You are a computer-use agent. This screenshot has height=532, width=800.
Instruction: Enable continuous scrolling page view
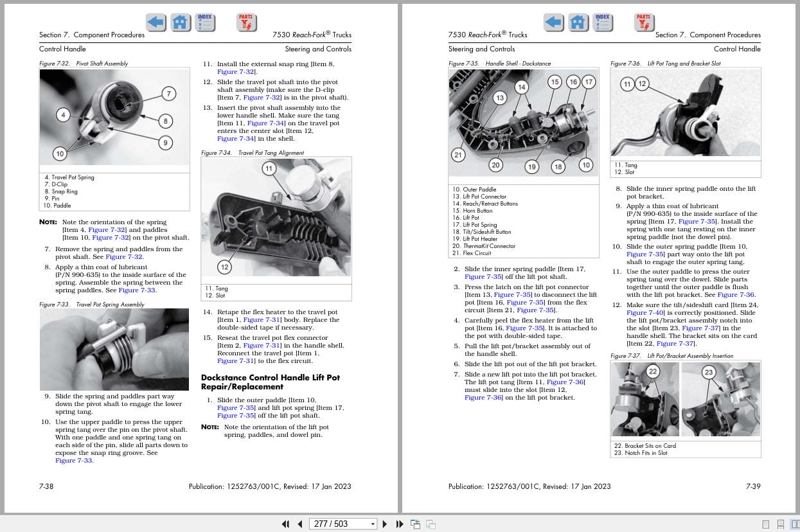[781, 524]
